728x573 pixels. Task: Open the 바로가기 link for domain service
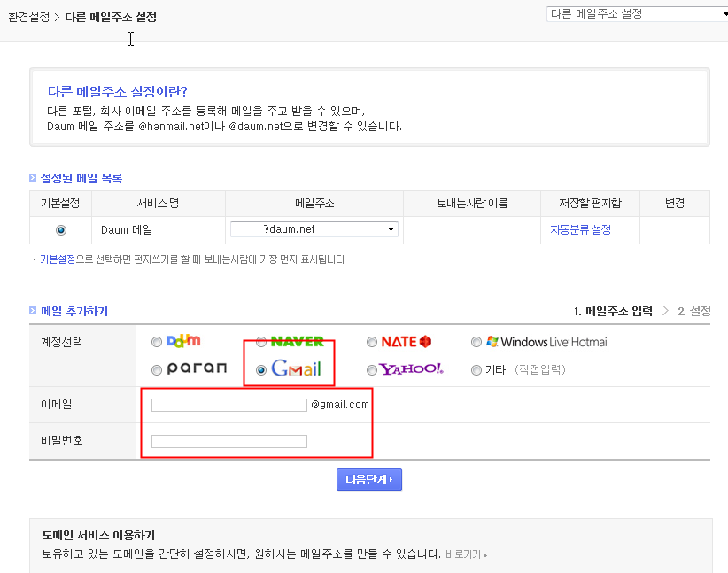tap(466, 554)
